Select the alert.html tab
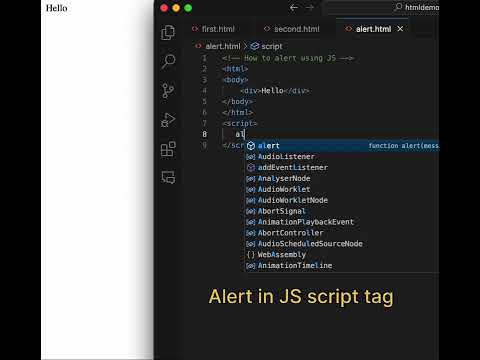This screenshot has width=480, height=360. click(x=373, y=29)
